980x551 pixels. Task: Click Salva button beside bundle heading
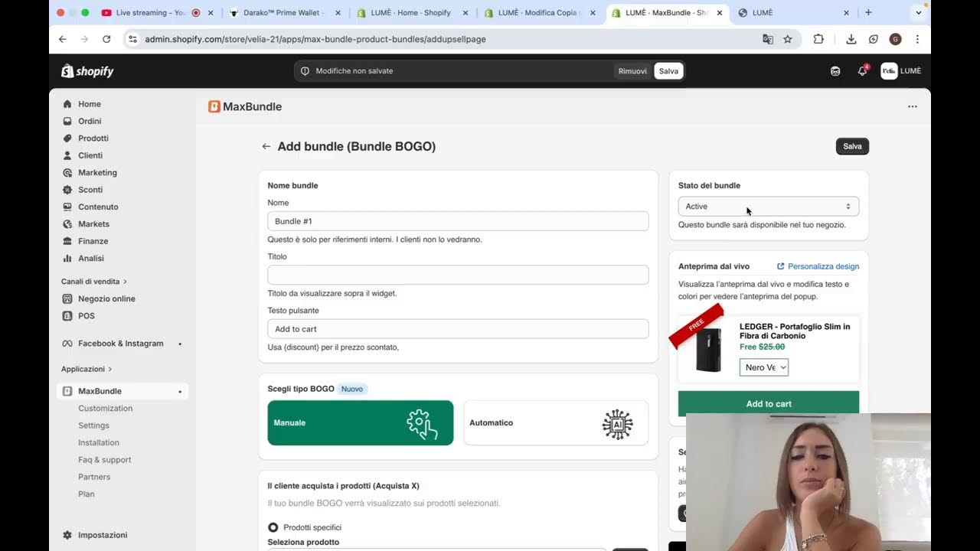852,146
